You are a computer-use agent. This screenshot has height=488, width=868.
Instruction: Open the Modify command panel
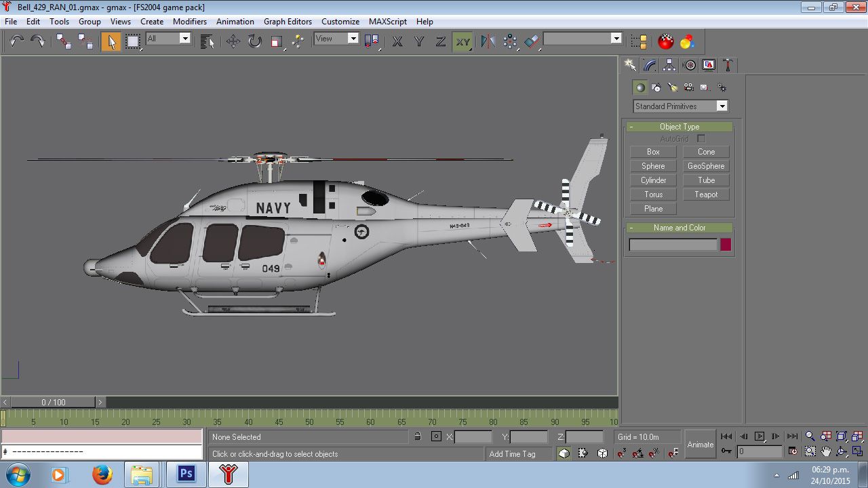[649, 64]
